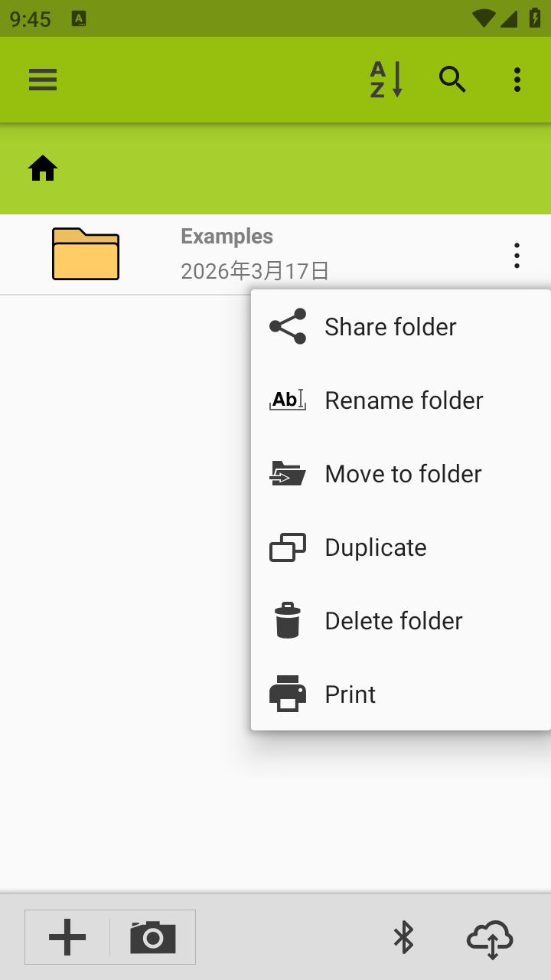The width and height of the screenshot is (551, 980).
Task: Open cloud upload sync icon
Action: 490,939
